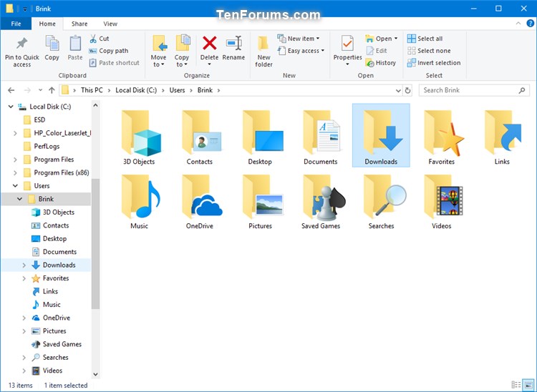This screenshot has height=392, width=537.
Task: Click the Rename ribbon icon
Action: pyautogui.click(x=234, y=43)
